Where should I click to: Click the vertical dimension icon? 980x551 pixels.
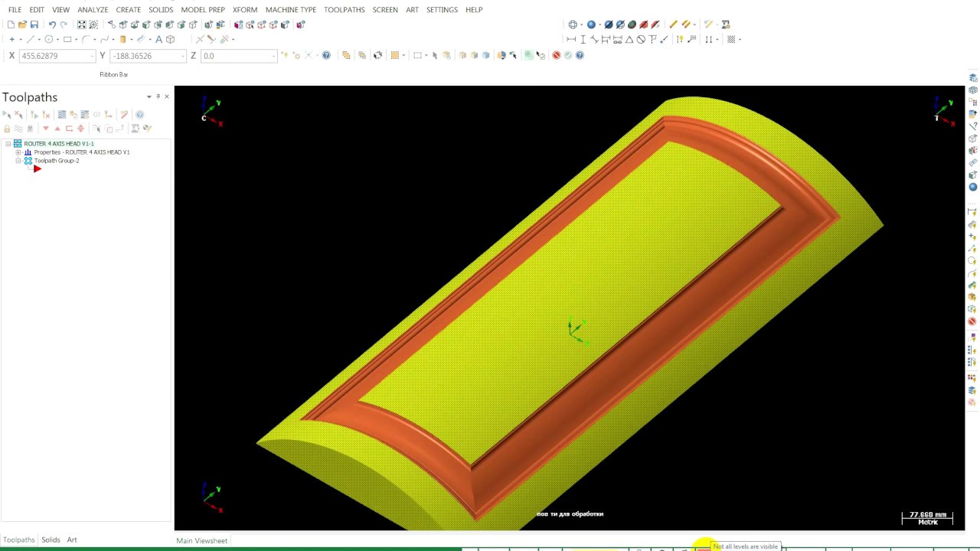coord(583,39)
